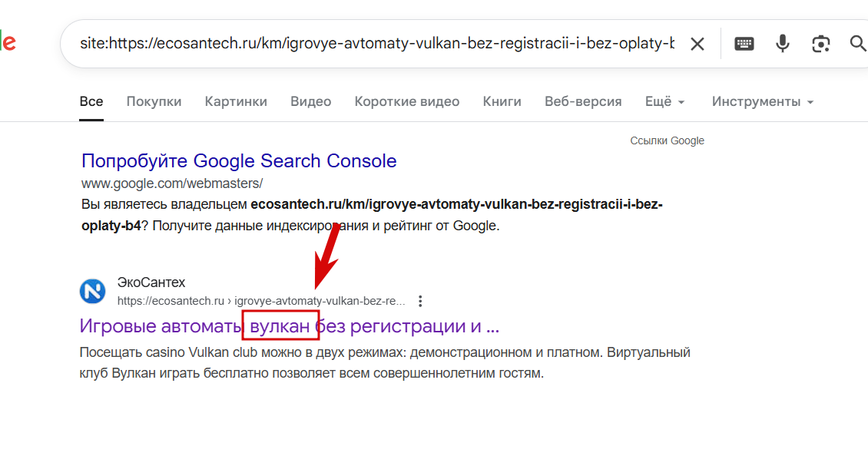The height and width of the screenshot is (469, 868).
Task: Open the three-dot menu next to ecosantech result
Action: [x=420, y=301]
